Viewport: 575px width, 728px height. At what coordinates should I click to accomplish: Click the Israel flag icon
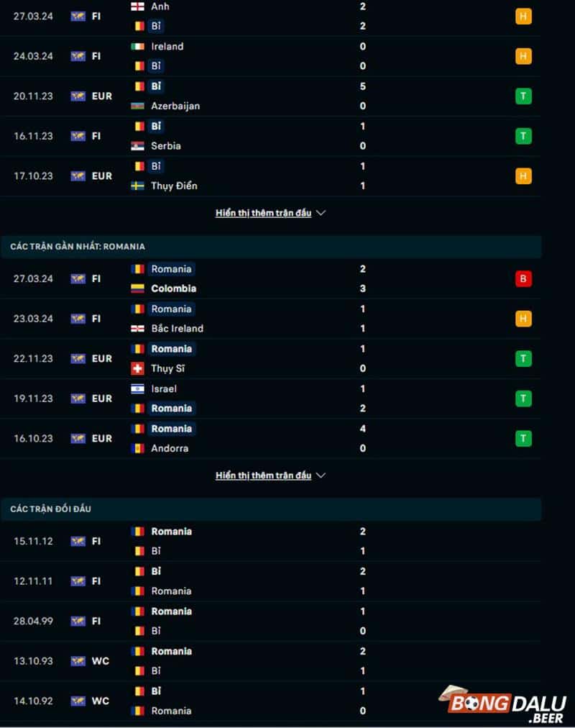pyautogui.click(x=137, y=388)
